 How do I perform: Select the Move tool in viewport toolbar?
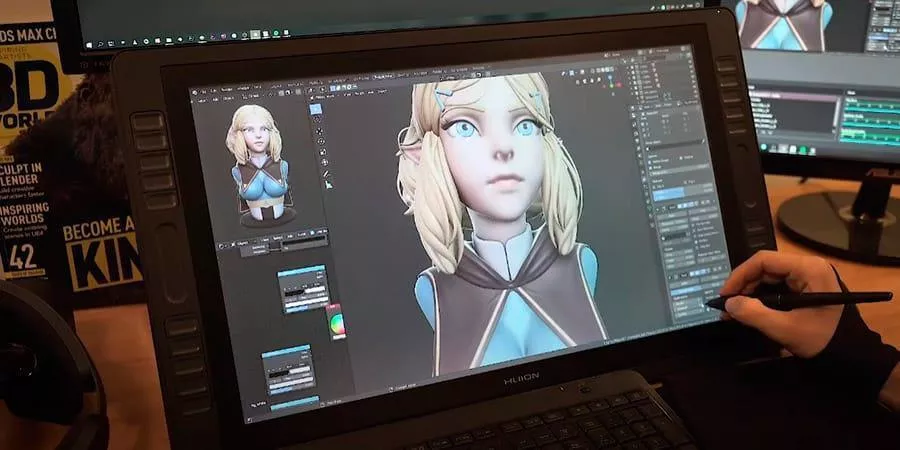pos(319,132)
